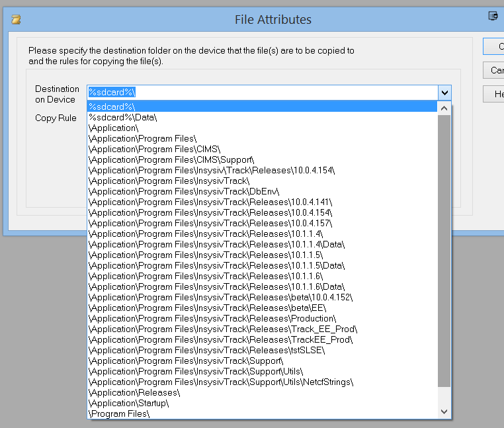Screen dimensions: 504x428
Task: Pick the \Application\Startup\ destination
Action: [128, 403]
